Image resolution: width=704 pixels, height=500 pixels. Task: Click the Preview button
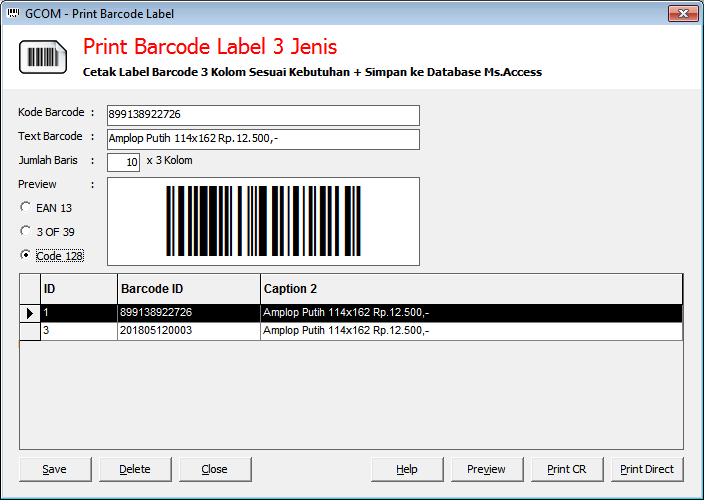click(487, 469)
